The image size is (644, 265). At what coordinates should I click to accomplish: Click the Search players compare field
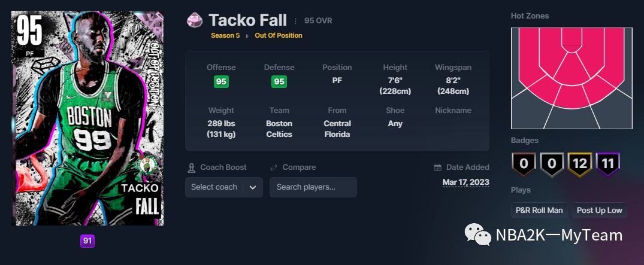click(313, 187)
